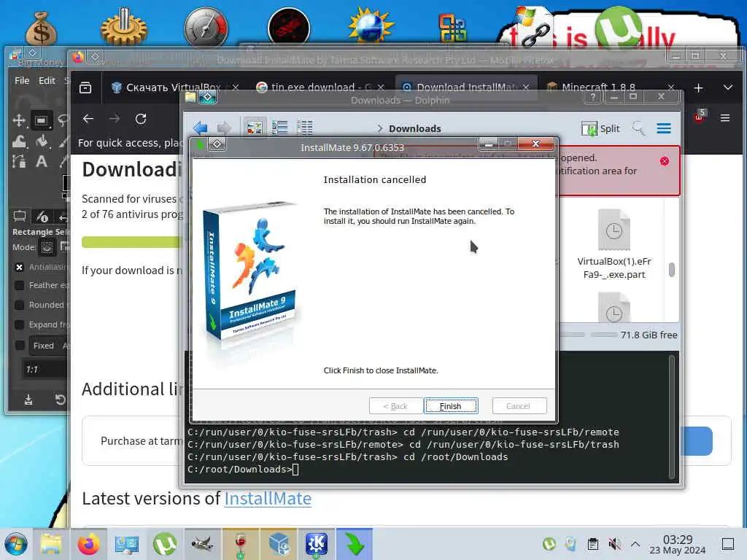Click 71.8 GiB free space indicator
The width and height of the screenshot is (747, 560).
tap(649, 335)
